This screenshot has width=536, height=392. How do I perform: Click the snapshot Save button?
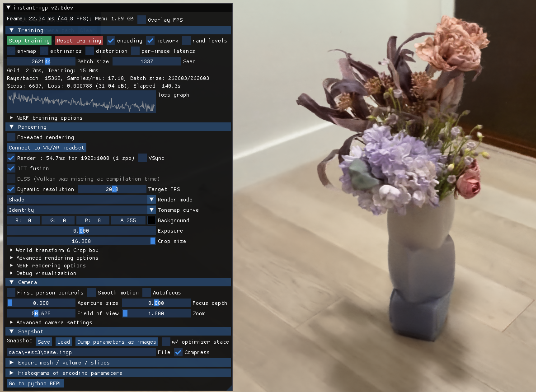coord(44,342)
